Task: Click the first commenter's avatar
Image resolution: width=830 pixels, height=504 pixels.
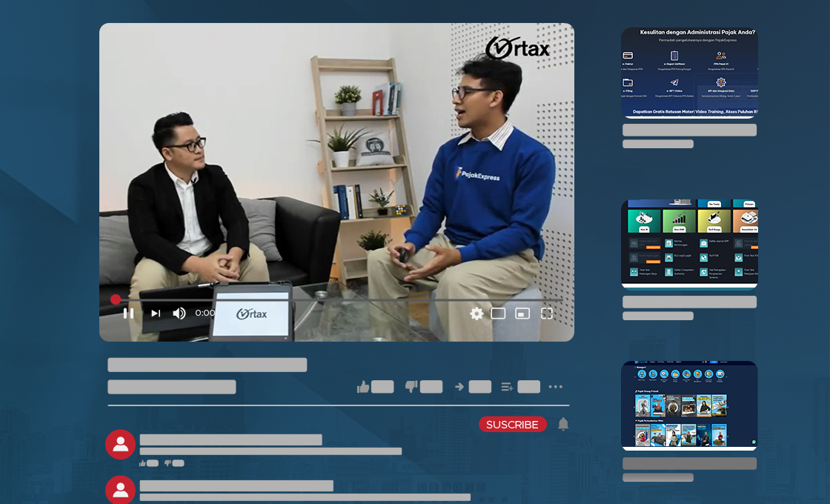Action: (121, 444)
